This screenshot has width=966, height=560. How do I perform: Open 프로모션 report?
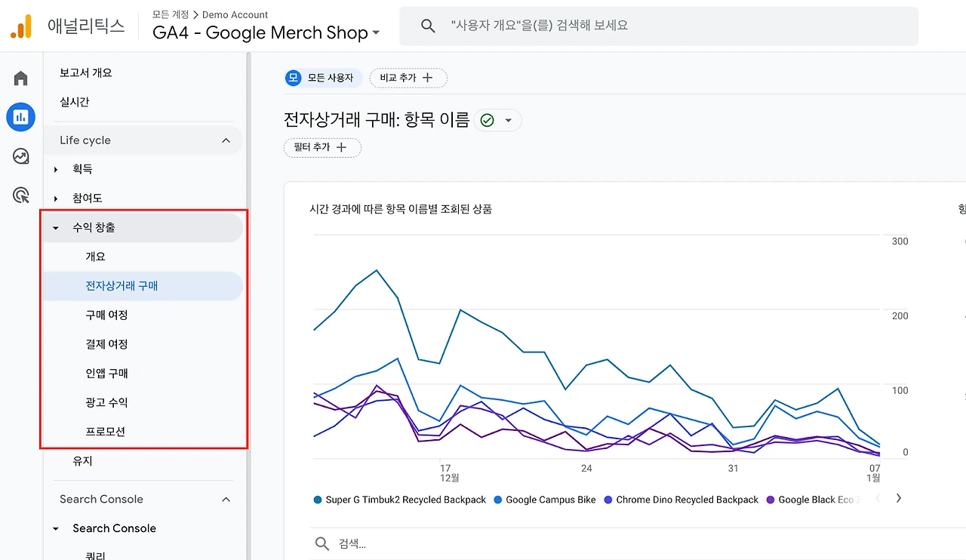105,432
